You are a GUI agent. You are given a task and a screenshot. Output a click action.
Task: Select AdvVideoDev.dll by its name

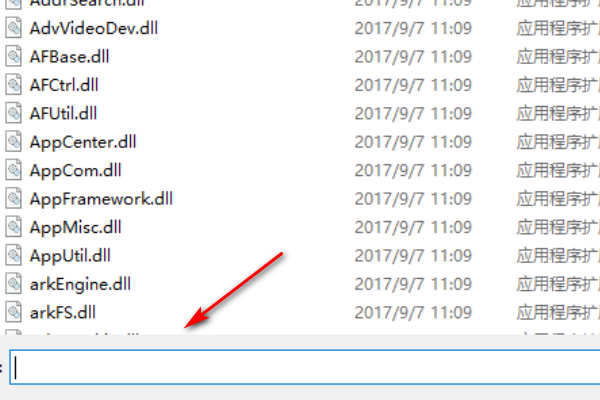94,28
